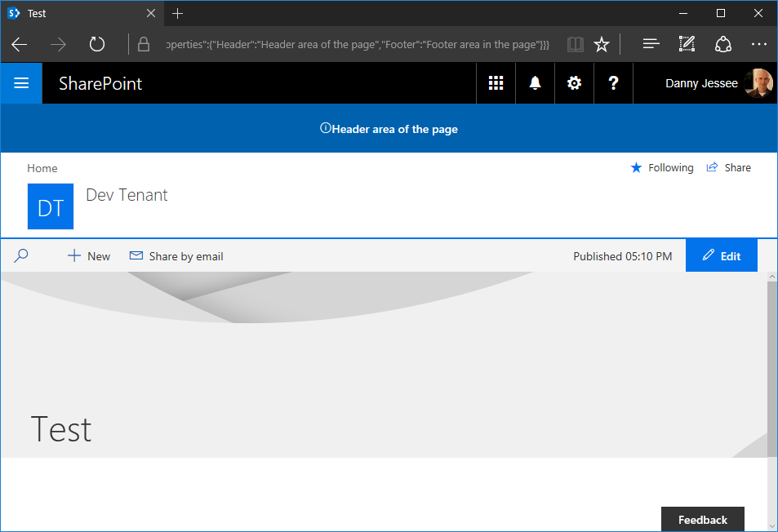Click the page vertical scrollbar
Screen dimensions: 778x532
(x=772, y=370)
